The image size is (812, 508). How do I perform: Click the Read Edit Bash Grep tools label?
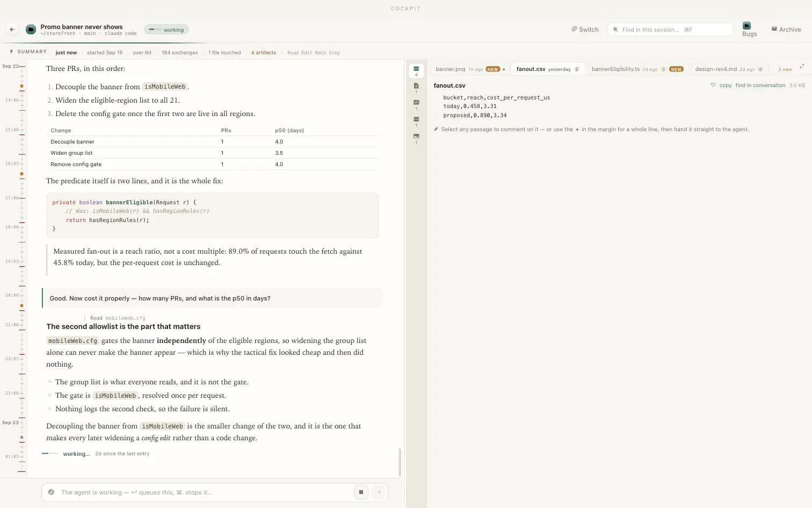(314, 53)
